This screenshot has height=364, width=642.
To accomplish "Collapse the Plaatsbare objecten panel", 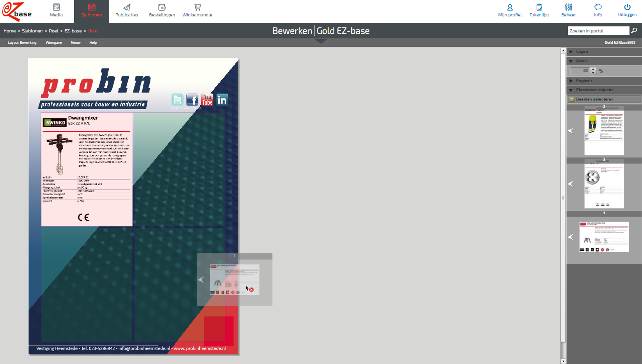I will tap(604, 90).
